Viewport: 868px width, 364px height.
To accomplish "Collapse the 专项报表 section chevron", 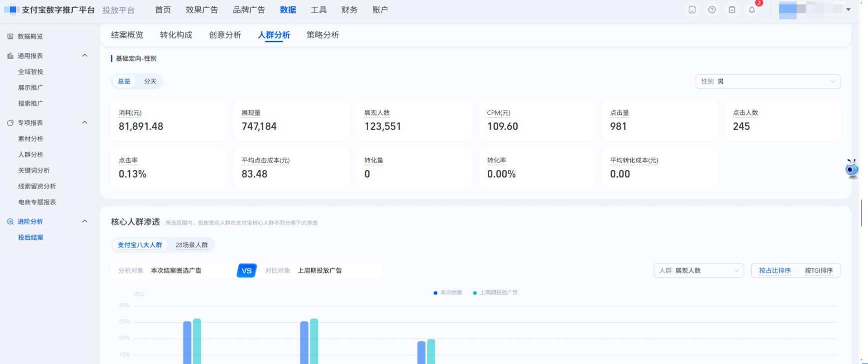I will tap(85, 122).
